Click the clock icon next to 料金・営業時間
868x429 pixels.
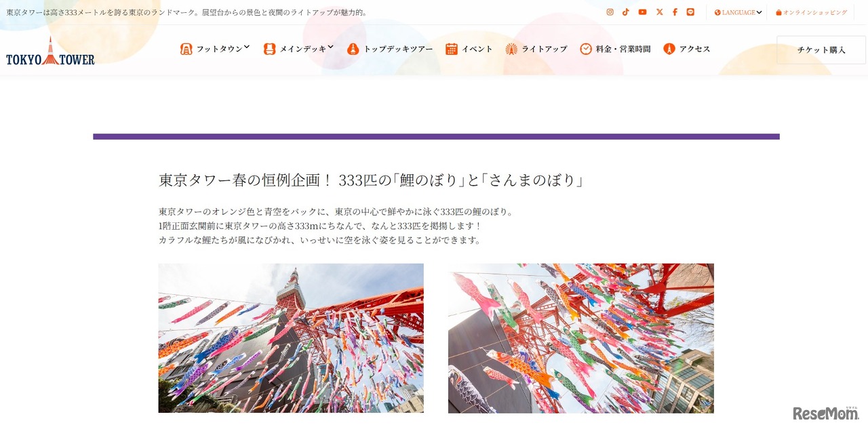585,48
